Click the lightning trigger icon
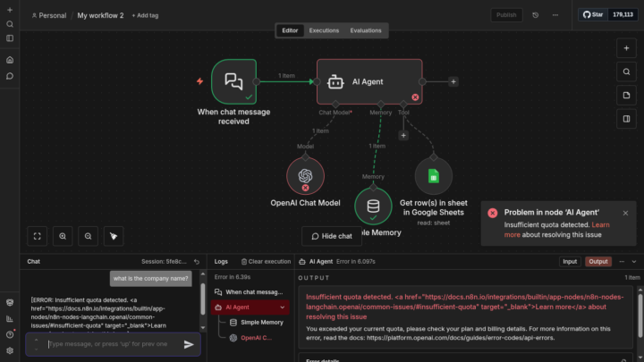 click(x=200, y=81)
